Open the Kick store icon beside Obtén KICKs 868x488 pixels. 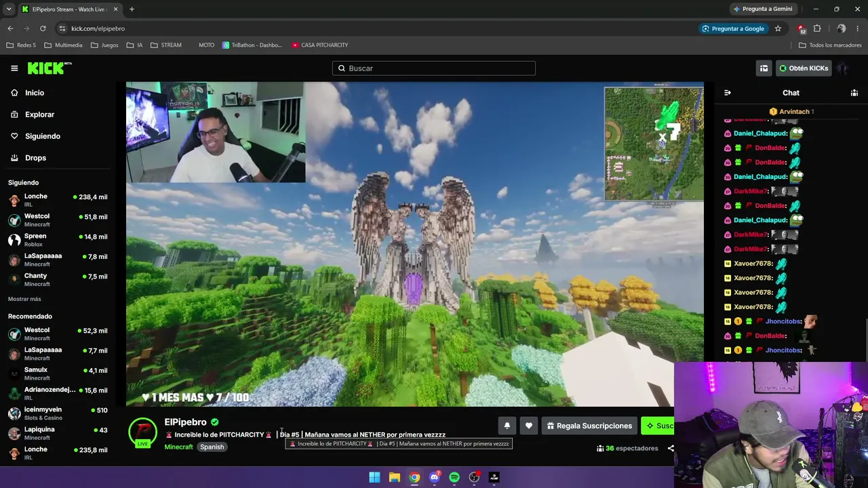click(x=764, y=68)
